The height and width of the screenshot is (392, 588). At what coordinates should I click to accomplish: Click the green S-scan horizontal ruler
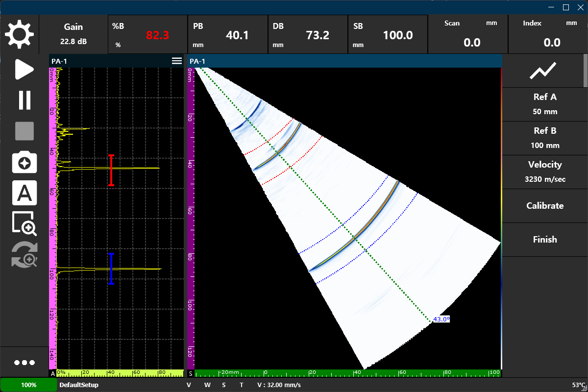348,373
